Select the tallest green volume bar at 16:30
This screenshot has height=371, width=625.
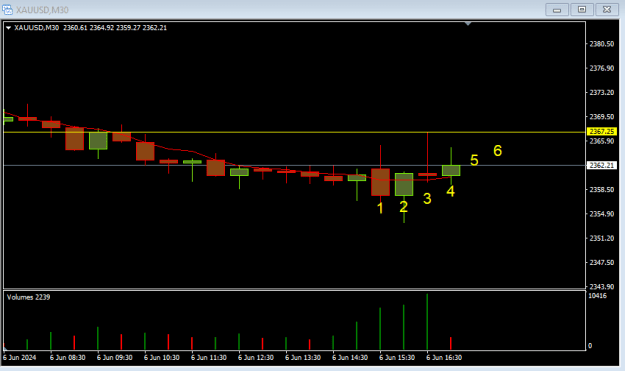[x=427, y=322]
